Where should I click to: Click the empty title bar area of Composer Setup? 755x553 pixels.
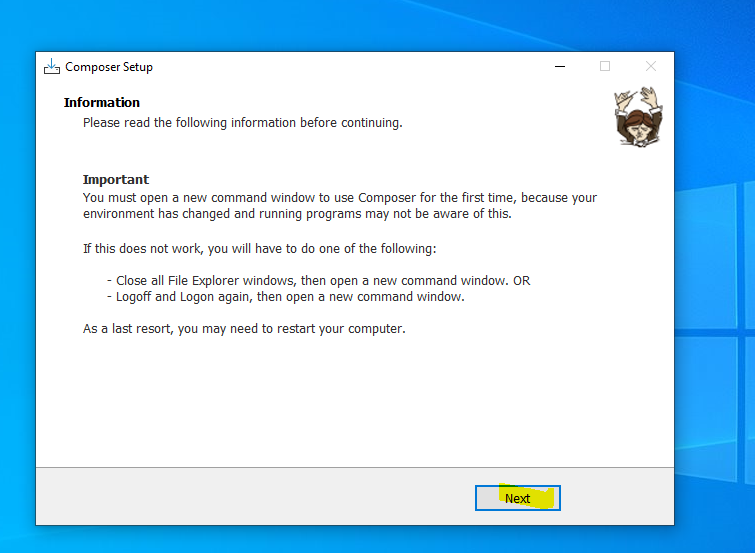coord(350,67)
